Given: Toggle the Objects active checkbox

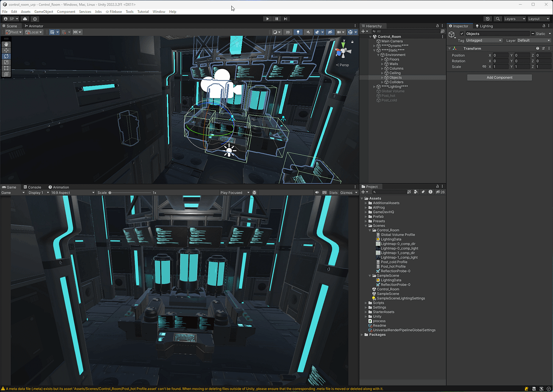Looking at the screenshot, I should tap(462, 34).
